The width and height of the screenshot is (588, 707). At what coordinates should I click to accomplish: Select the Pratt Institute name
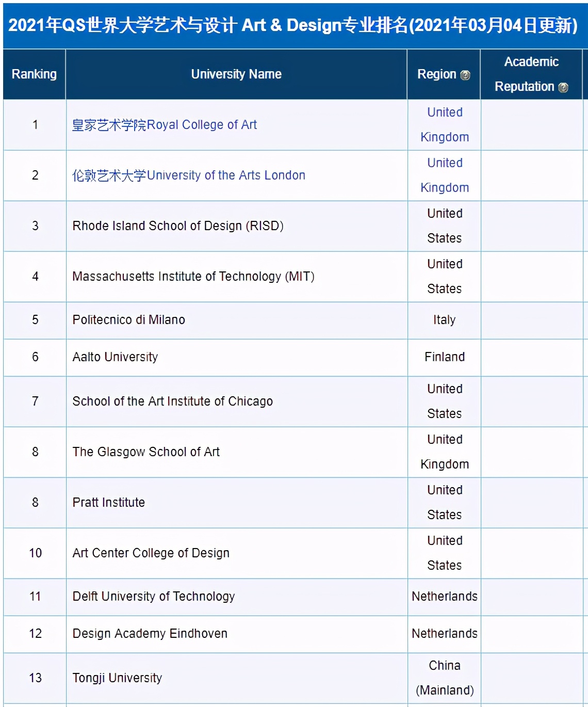pos(109,503)
